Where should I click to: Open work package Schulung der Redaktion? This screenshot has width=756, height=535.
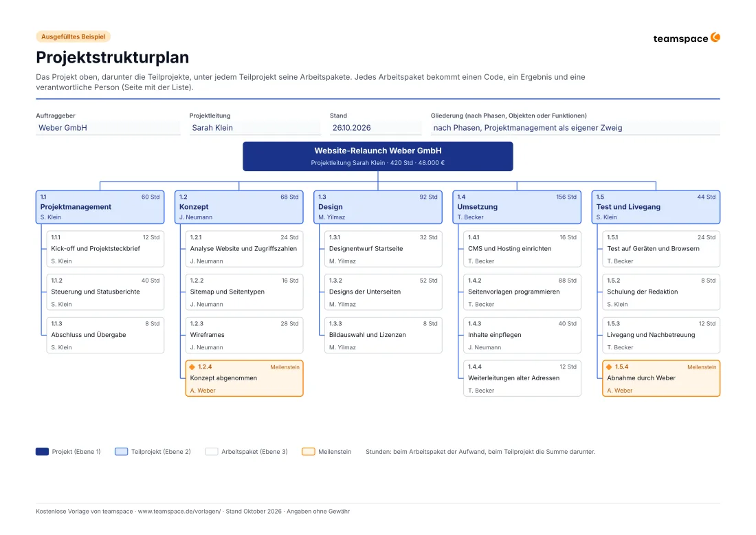(x=661, y=292)
